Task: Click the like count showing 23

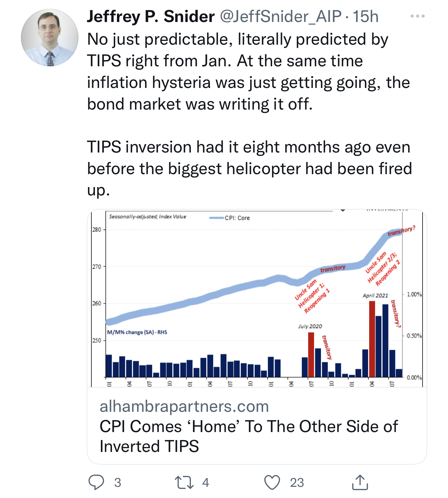Action: click(297, 483)
